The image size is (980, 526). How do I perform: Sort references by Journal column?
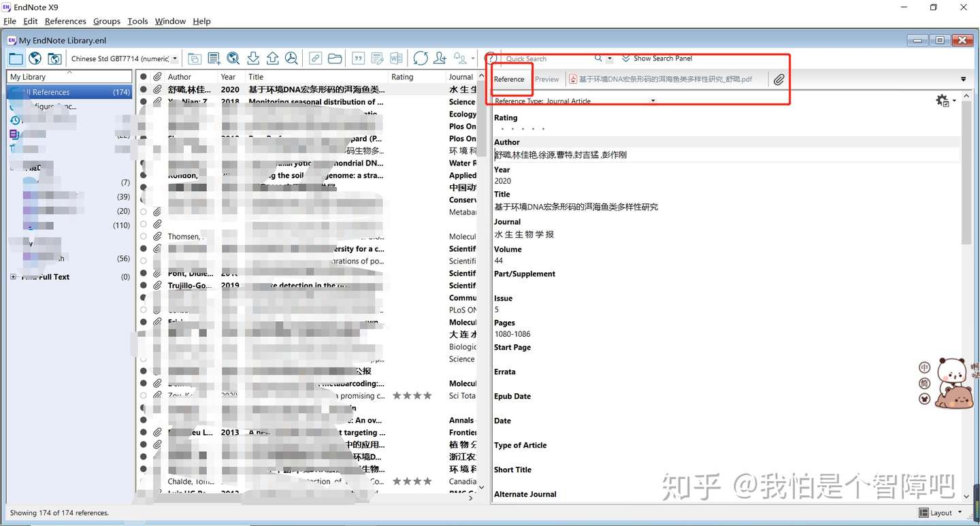point(461,77)
